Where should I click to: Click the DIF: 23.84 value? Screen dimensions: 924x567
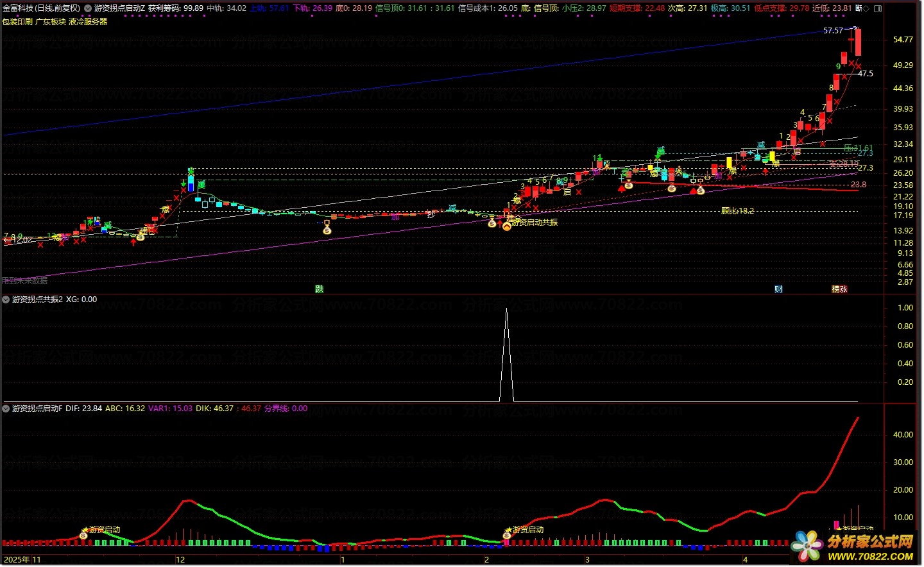click(84, 409)
